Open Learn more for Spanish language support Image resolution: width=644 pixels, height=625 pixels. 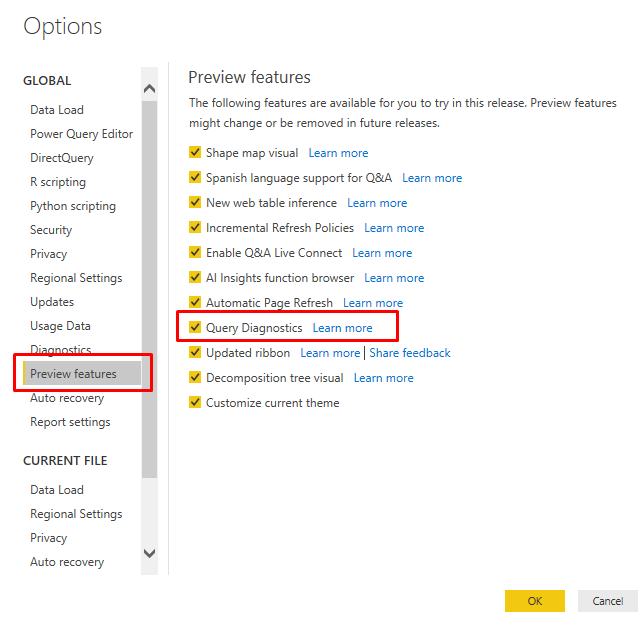click(x=432, y=178)
